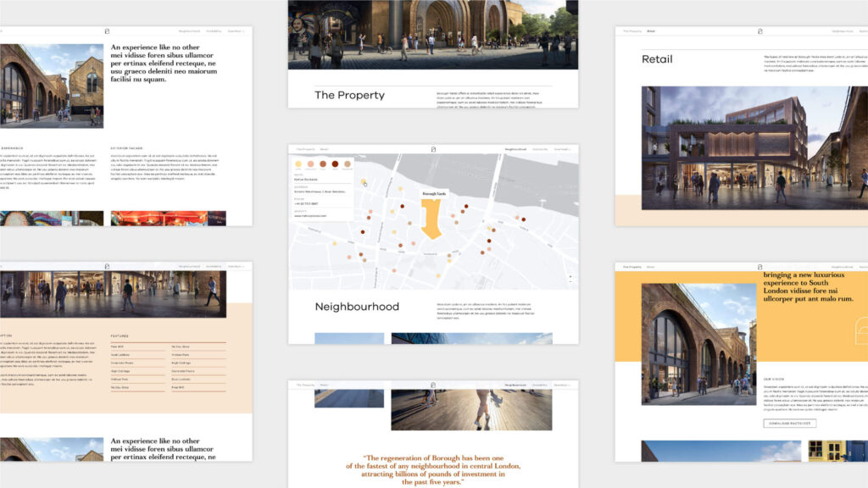Expand the Download menu on the bottom quote page
Screen dimensions: 868x488
point(561,385)
